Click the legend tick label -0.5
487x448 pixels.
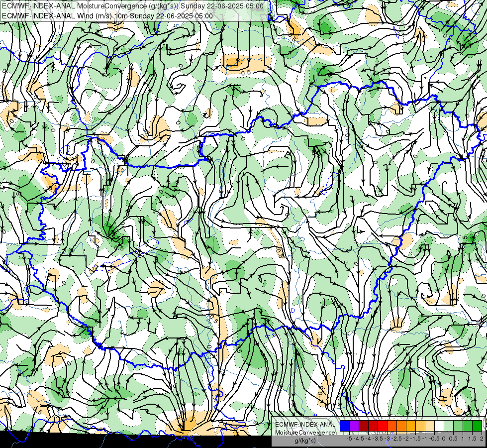pos(434,439)
